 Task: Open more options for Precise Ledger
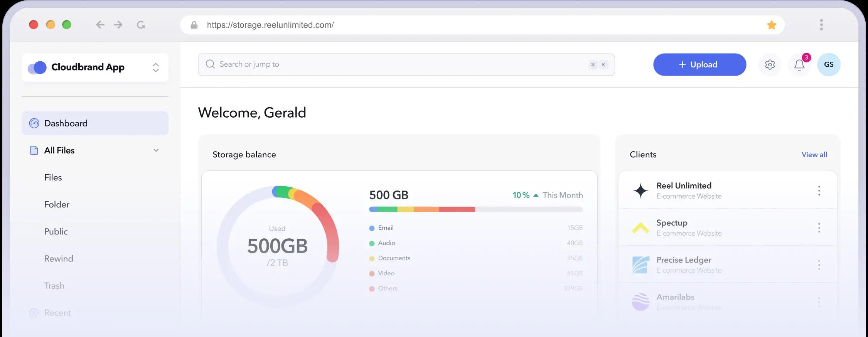coord(819,265)
